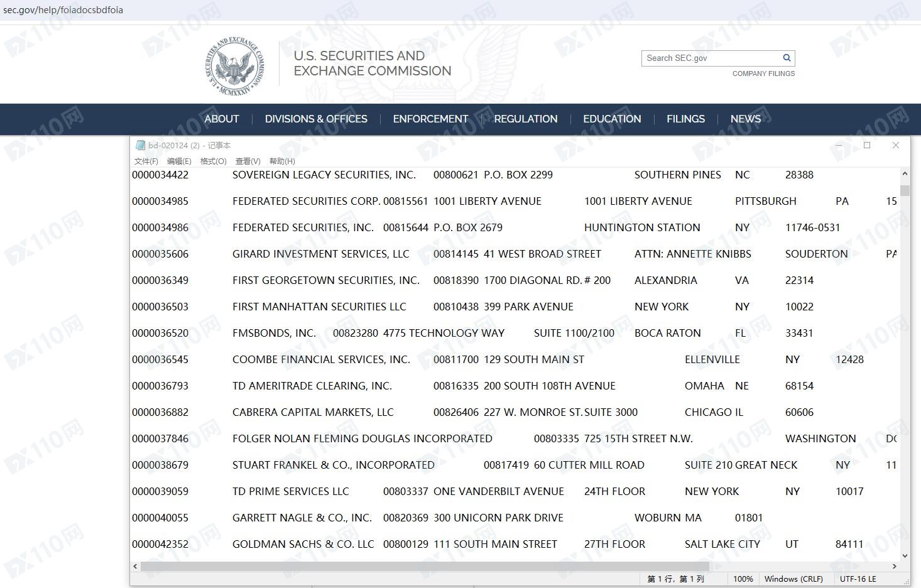Close the Notepad window
Image resolution: width=921 pixels, height=588 pixels.
[x=896, y=145]
